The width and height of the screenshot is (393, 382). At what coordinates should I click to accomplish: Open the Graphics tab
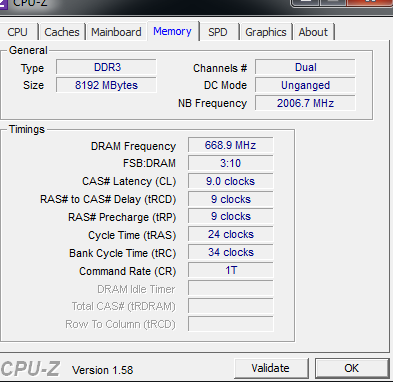[266, 32]
